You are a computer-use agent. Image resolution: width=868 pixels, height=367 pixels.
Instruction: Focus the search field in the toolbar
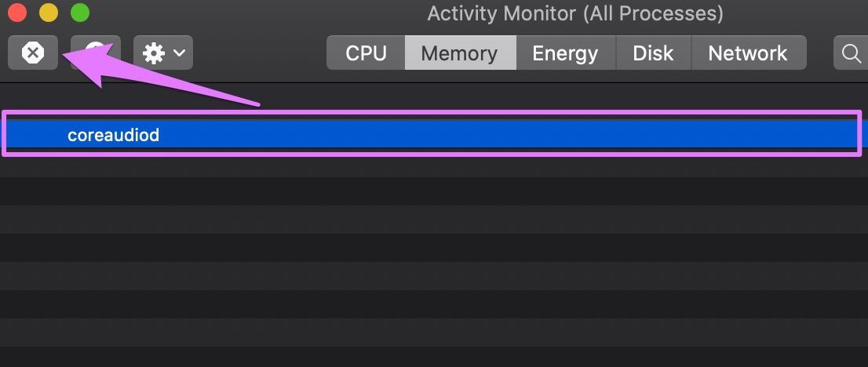tap(851, 53)
